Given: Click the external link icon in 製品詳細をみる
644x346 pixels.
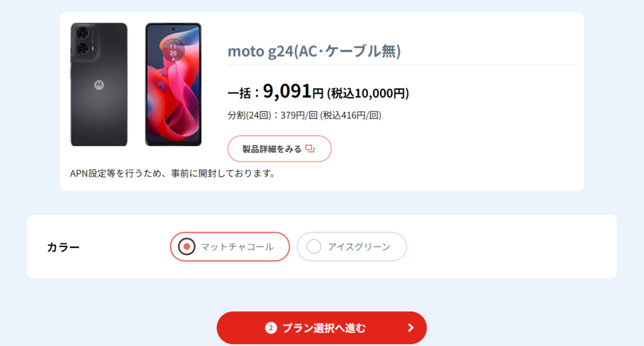Looking at the screenshot, I should point(310,148).
